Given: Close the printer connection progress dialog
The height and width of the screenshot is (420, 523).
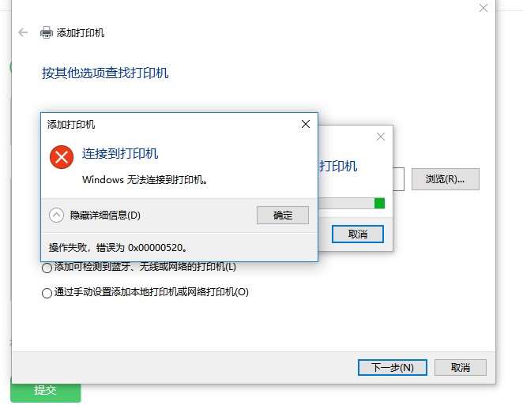Looking at the screenshot, I should 381,137.
